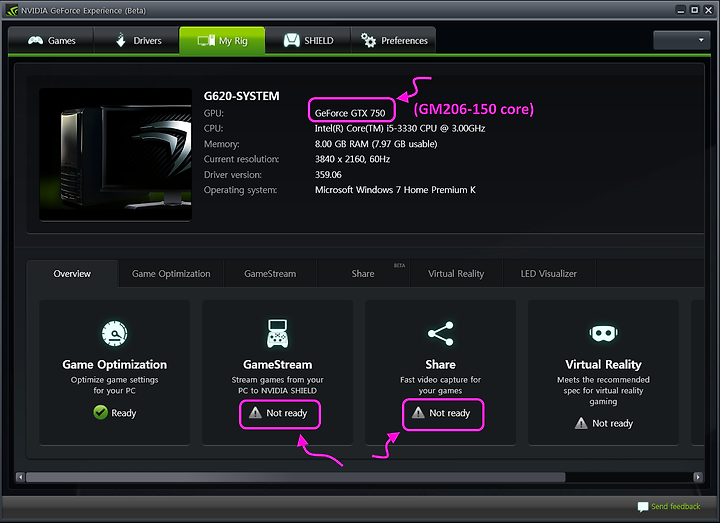
Task: Click the 8.00 GB RAM memory value
Action: click(x=376, y=144)
